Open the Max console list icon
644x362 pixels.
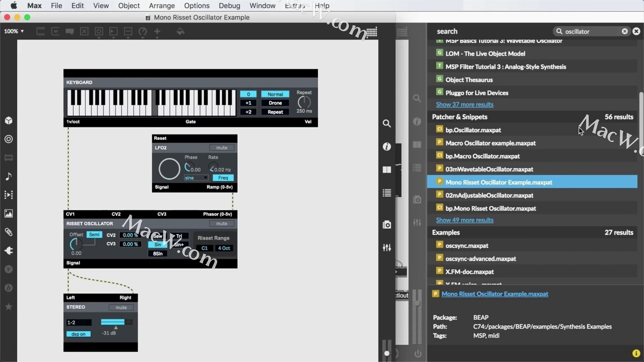pos(387,193)
